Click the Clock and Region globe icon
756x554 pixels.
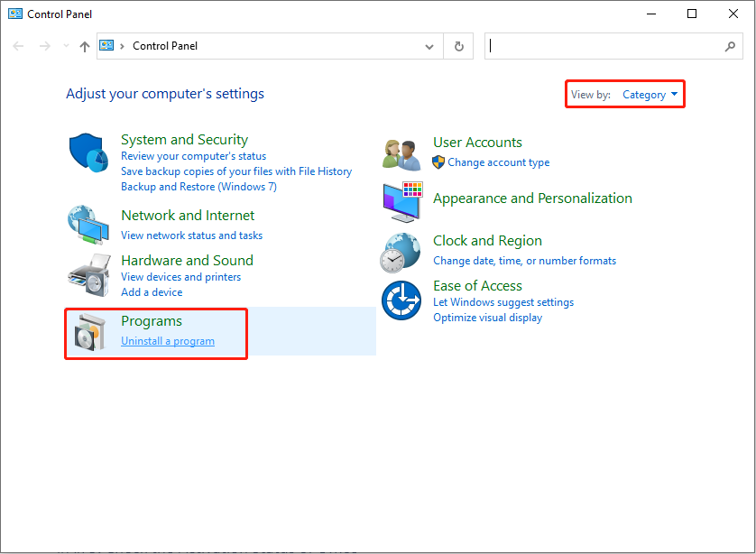click(x=400, y=252)
